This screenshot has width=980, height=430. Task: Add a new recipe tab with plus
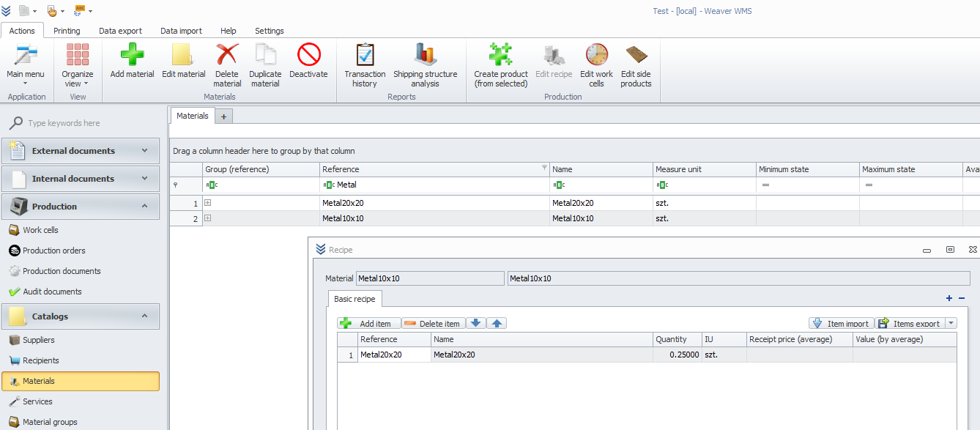[949, 298]
